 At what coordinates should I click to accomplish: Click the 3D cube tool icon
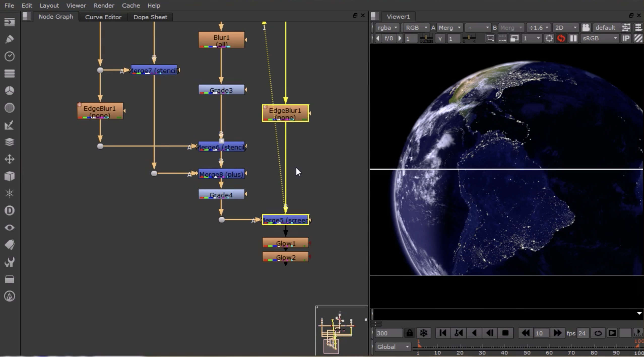(x=9, y=176)
